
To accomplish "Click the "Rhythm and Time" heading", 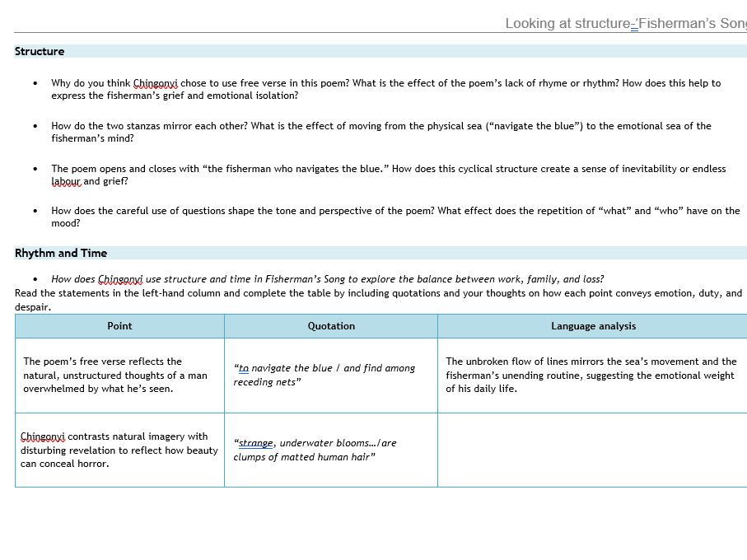I will [58, 253].
